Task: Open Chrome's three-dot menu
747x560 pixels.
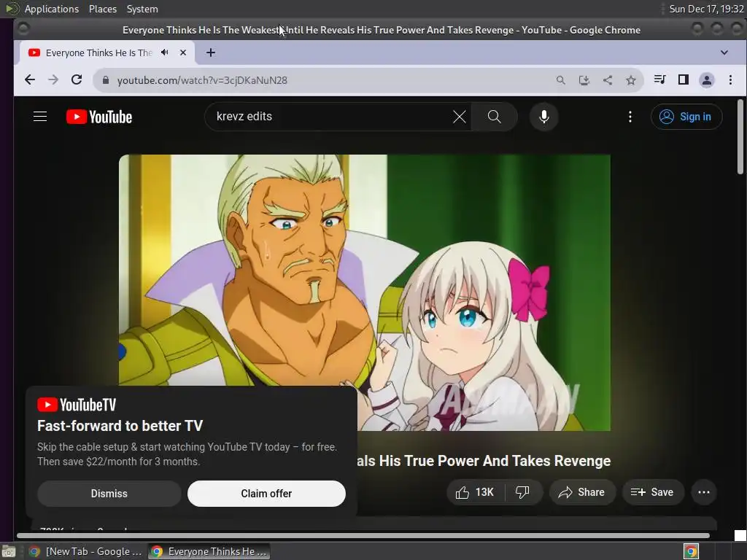Action: point(730,80)
